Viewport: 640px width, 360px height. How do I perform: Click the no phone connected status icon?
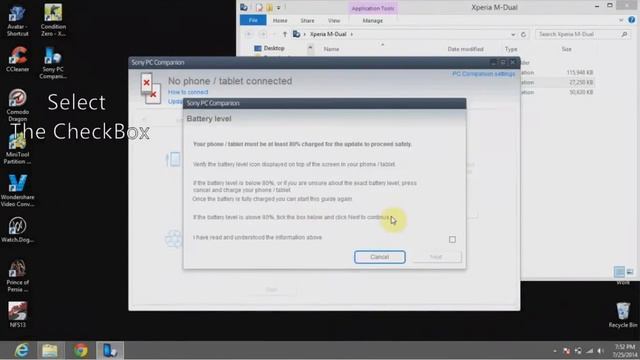[151, 88]
